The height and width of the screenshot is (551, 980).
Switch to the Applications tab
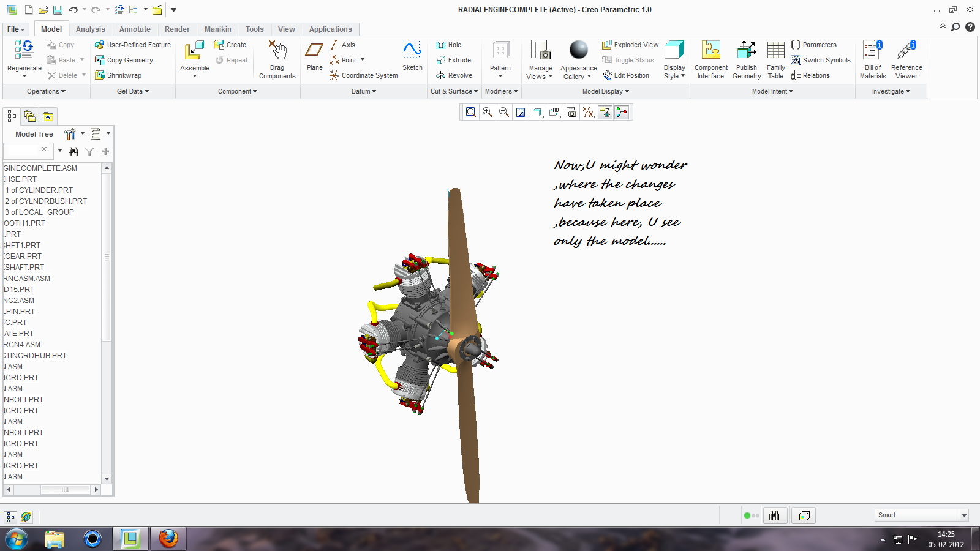[331, 29]
